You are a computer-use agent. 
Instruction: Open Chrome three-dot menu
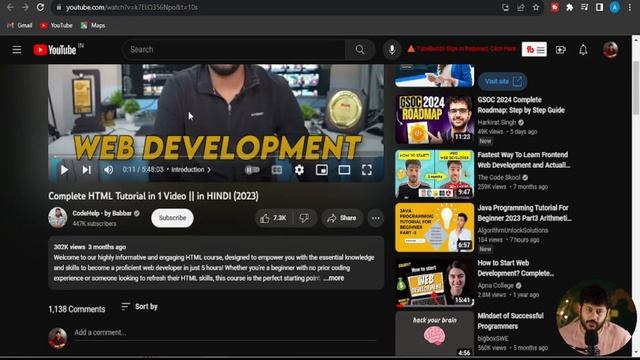630,7
